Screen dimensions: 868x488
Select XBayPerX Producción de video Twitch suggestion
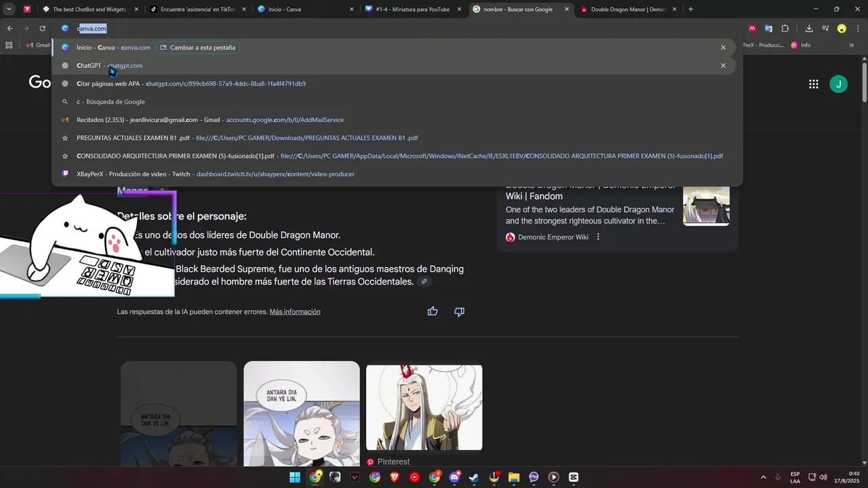click(x=393, y=174)
